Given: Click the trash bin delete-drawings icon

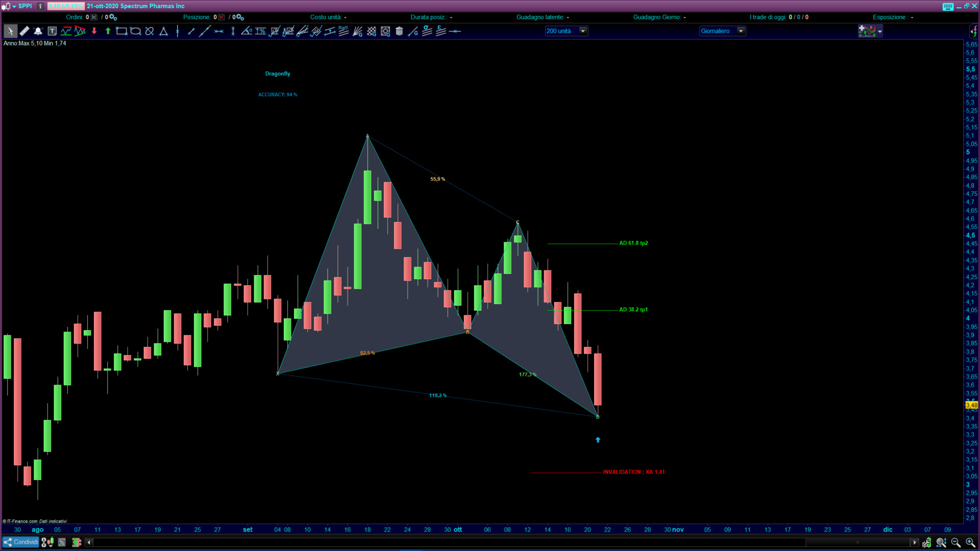Looking at the screenshot, I should click(399, 31).
